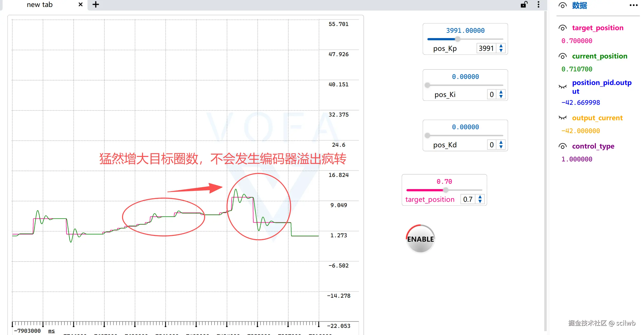Toggle eye icon beside 数据 header

click(563, 5)
